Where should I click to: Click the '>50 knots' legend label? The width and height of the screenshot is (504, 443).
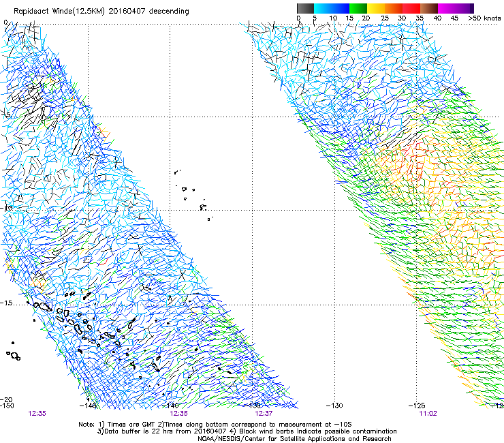click(x=484, y=18)
